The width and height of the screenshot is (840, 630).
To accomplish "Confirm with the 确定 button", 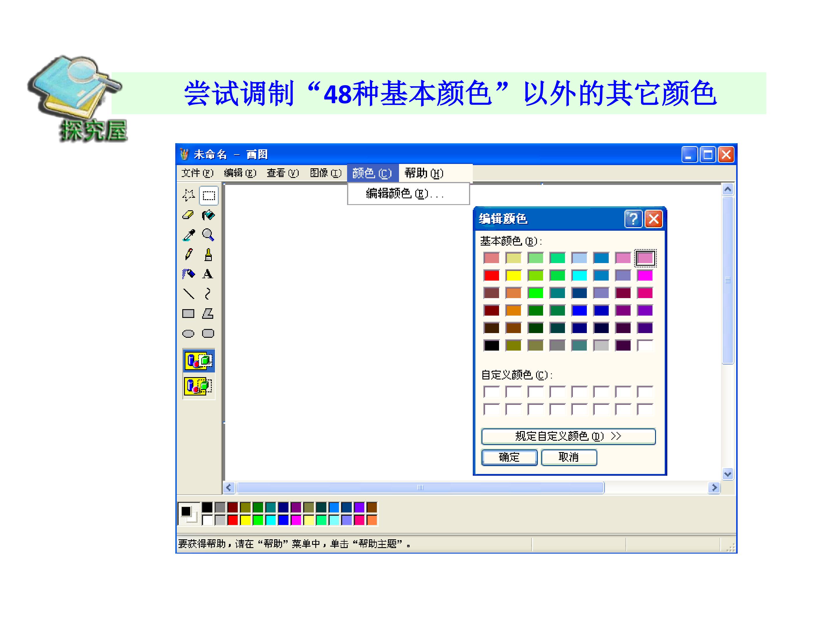I will (x=509, y=457).
